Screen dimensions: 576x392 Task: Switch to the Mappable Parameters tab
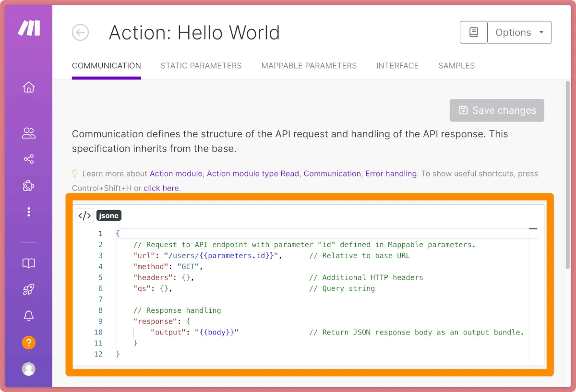pyautogui.click(x=309, y=66)
